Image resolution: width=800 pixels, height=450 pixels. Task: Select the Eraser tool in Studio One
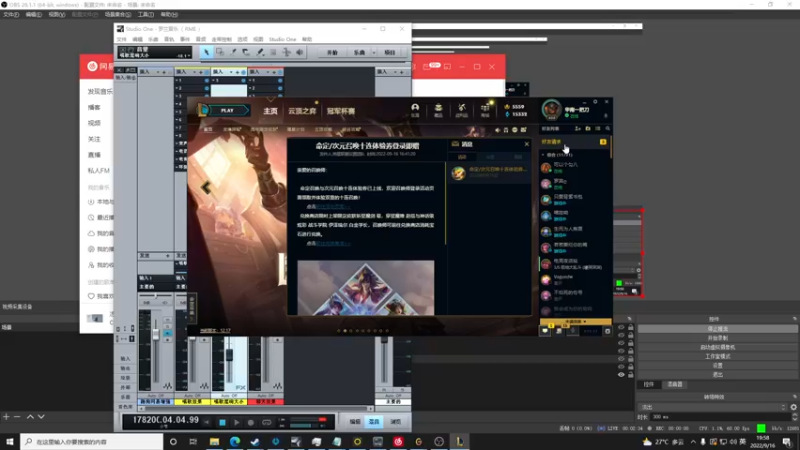coord(246,52)
